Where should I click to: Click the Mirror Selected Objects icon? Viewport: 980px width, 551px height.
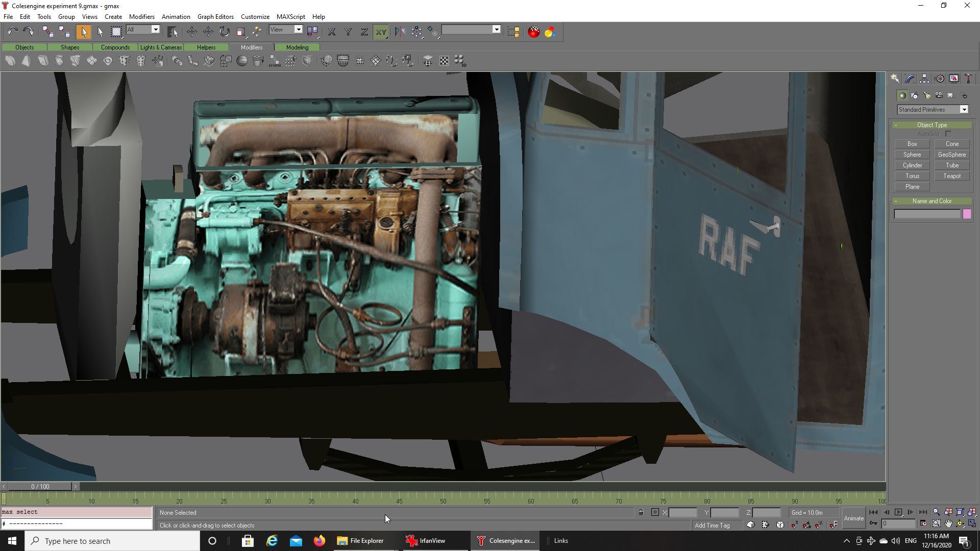(x=400, y=32)
